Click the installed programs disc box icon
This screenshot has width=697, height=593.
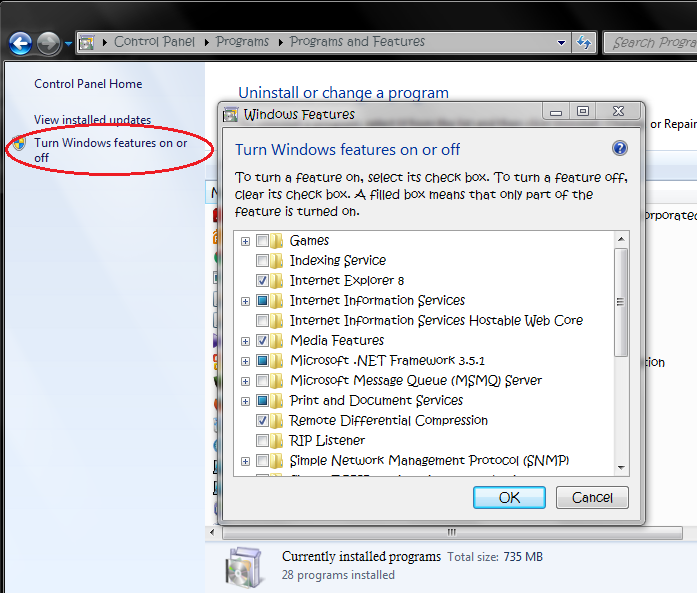pos(243,568)
